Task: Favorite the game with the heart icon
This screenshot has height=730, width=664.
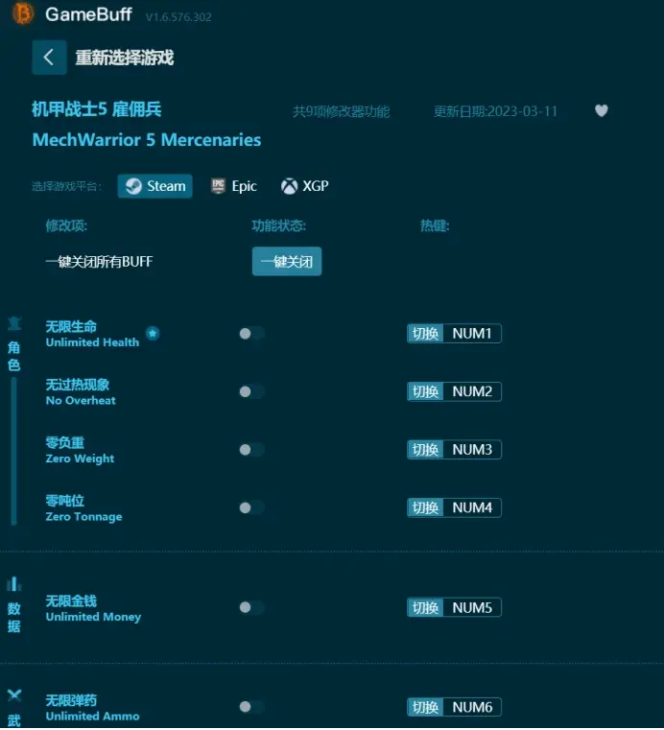Action: pyautogui.click(x=601, y=111)
